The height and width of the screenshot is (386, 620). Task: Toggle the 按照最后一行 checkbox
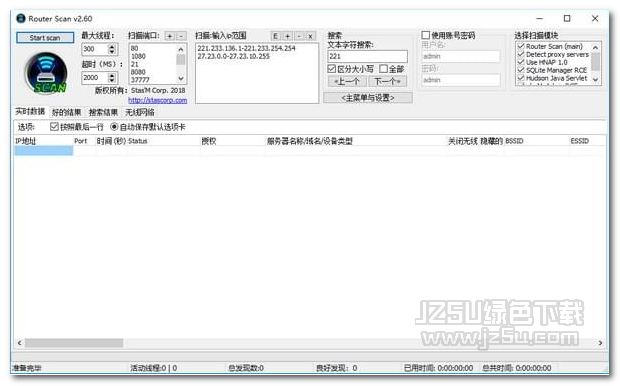click(x=54, y=127)
